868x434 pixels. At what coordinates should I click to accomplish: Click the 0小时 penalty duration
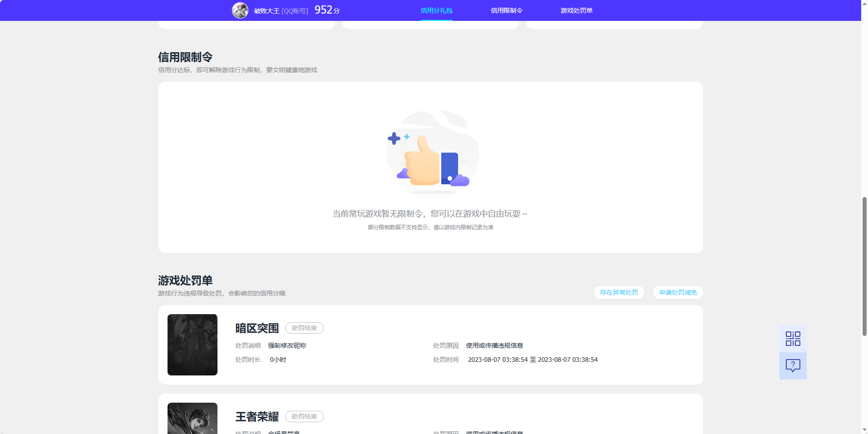tap(278, 360)
